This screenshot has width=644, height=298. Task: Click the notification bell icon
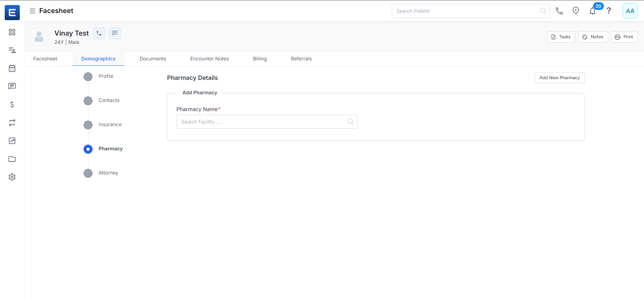(592, 11)
